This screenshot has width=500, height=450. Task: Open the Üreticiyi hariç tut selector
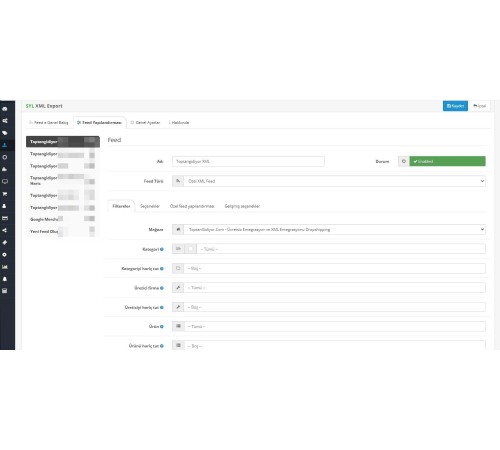[334, 307]
